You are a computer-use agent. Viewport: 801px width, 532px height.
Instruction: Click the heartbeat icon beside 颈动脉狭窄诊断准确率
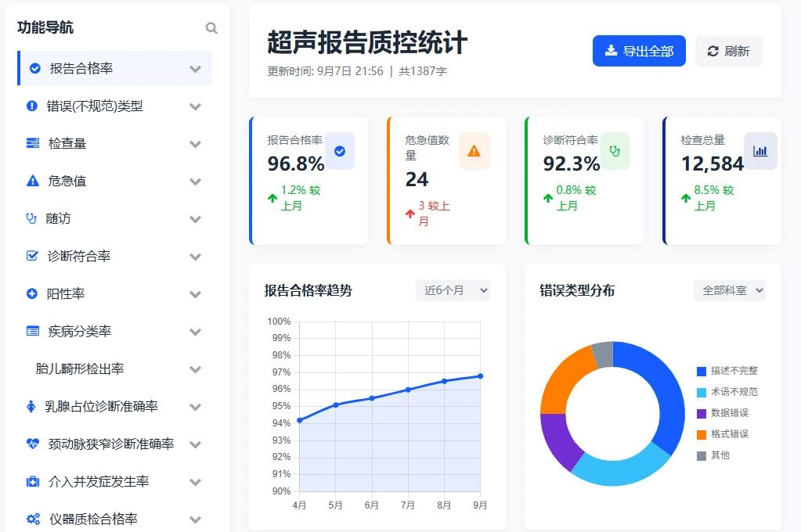coord(32,444)
